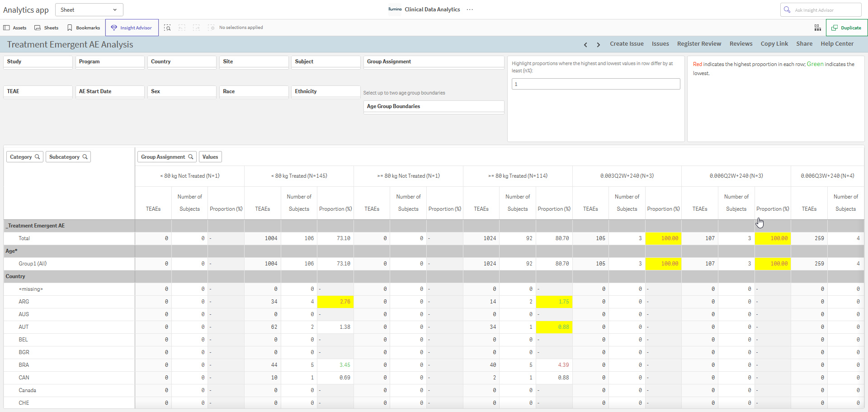Select the '>= 80 kg Treated (N=114)' column header
This screenshot has width=868, height=412.
pyautogui.click(x=518, y=176)
